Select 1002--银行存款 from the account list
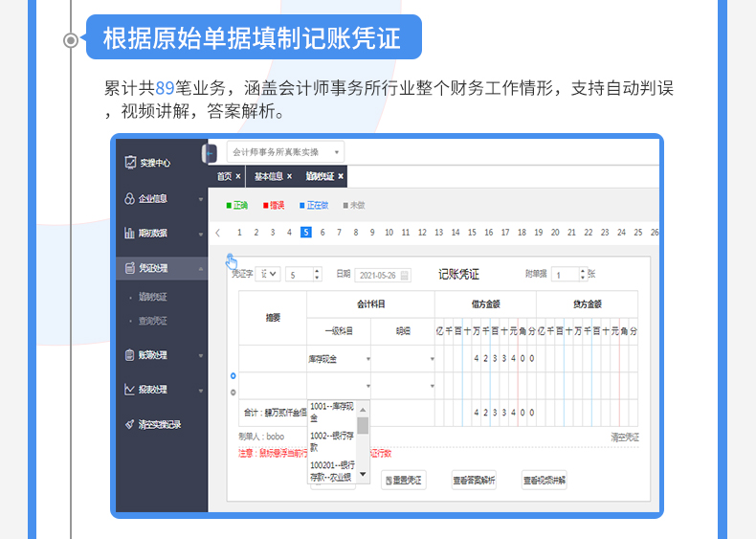Image resolution: width=756 pixels, height=539 pixels. point(330,440)
